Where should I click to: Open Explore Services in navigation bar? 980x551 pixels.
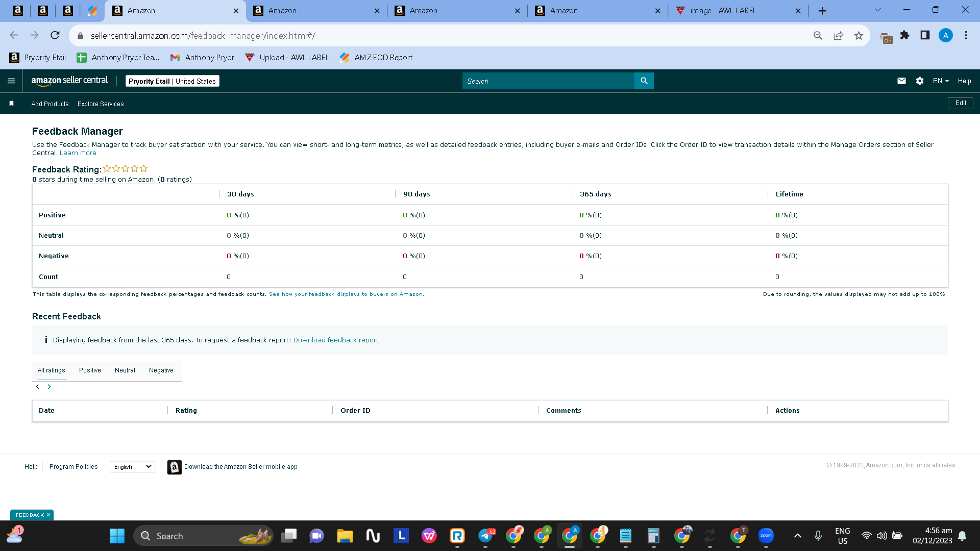[101, 104]
